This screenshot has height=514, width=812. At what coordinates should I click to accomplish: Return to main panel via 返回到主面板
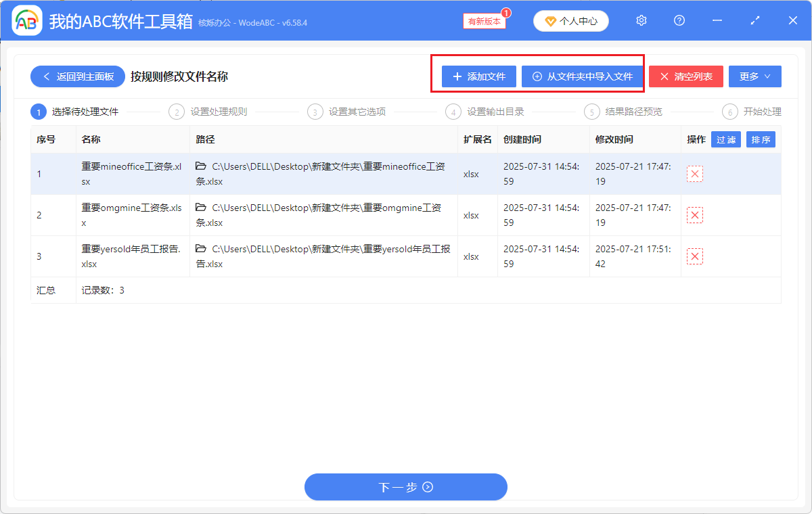pyautogui.click(x=77, y=76)
